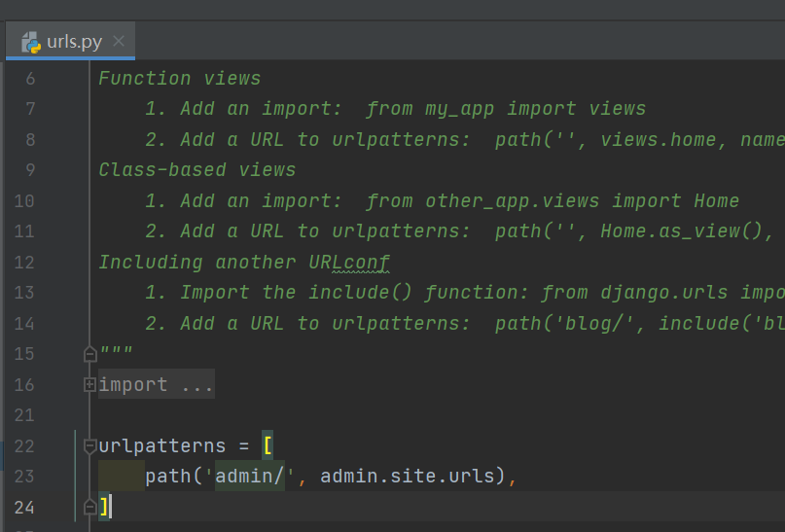Click the closing bracket on line 24
This screenshot has width=785, height=532.
[x=104, y=507]
